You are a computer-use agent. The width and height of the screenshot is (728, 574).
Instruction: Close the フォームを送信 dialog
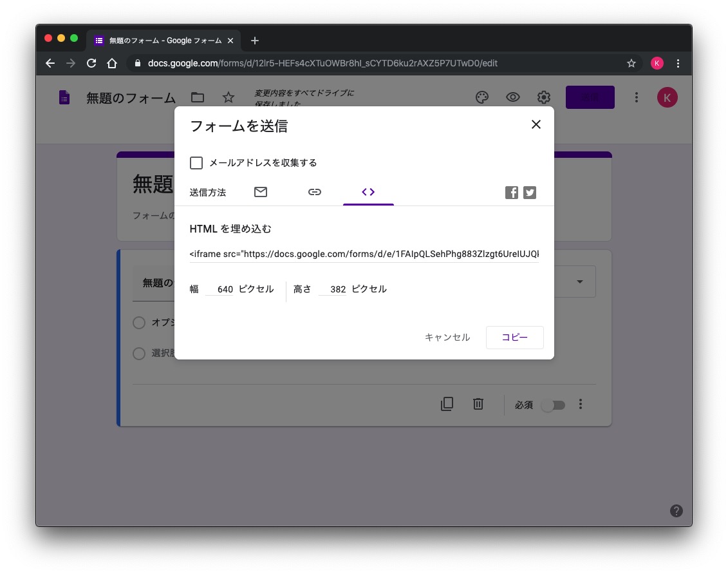coord(536,125)
